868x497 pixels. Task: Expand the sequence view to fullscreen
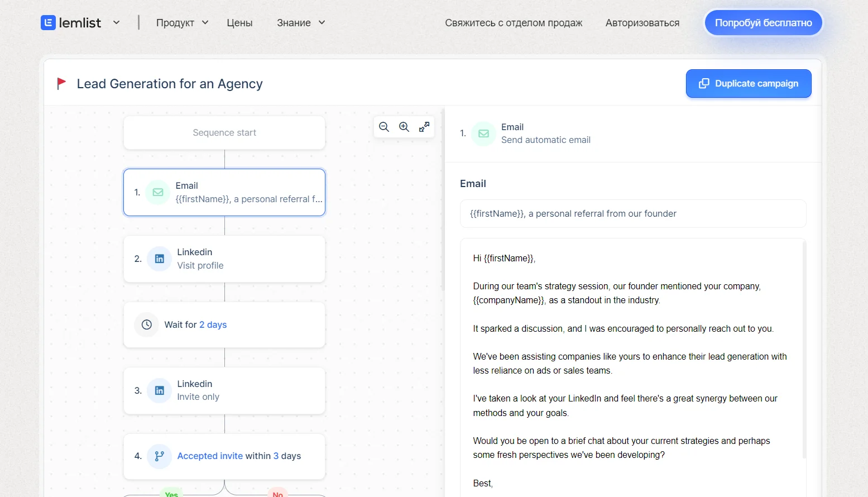pos(424,127)
